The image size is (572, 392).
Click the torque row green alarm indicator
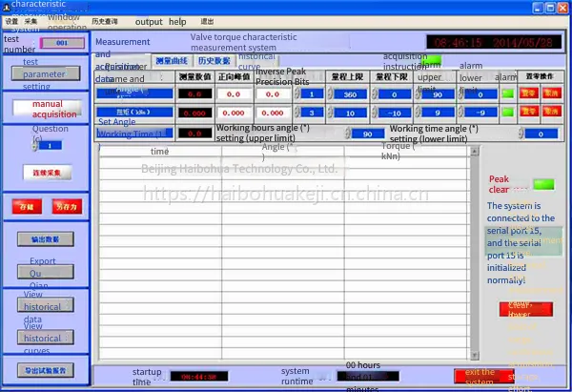tap(508, 112)
